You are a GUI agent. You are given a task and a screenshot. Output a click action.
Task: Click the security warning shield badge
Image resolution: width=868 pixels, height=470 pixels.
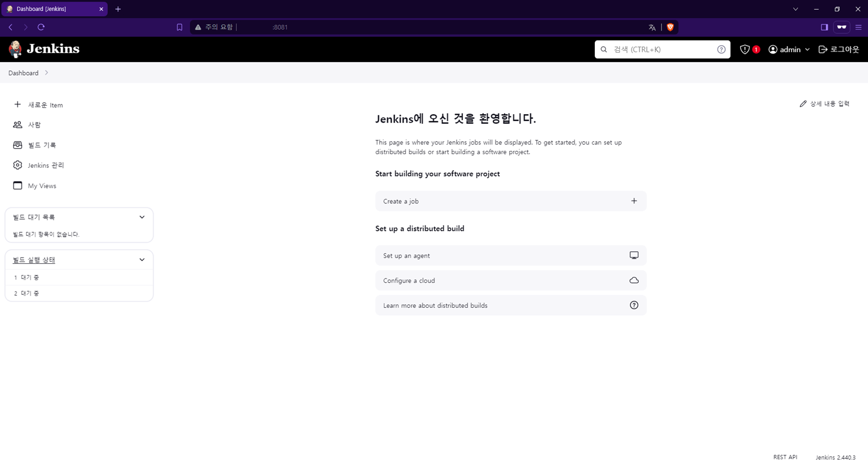pos(749,49)
